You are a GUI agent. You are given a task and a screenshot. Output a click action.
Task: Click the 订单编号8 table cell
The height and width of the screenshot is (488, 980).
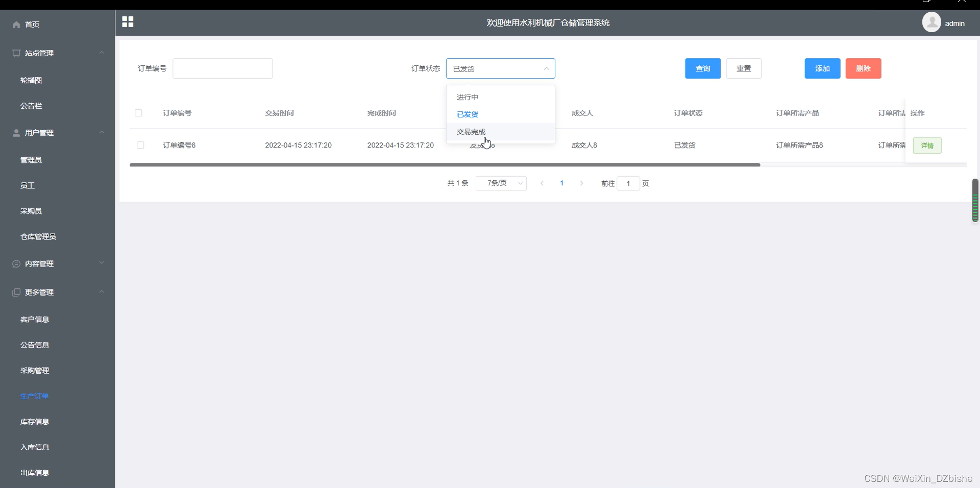(179, 145)
